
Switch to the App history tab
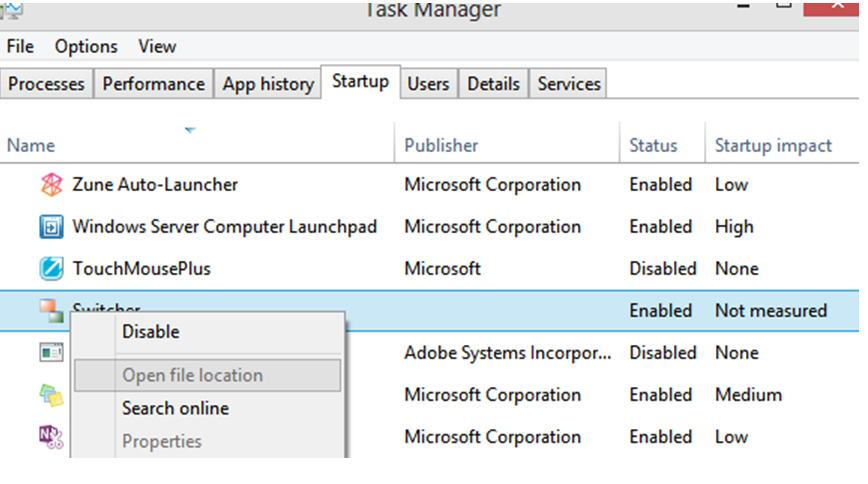coord(268,84)
